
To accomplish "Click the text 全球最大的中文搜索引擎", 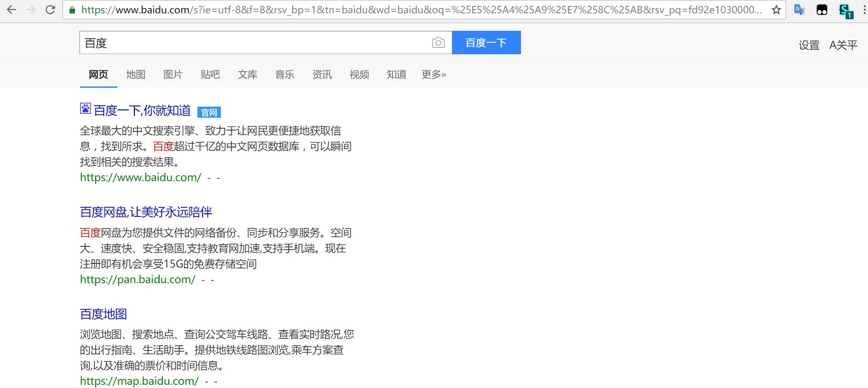I will (138, 131).
